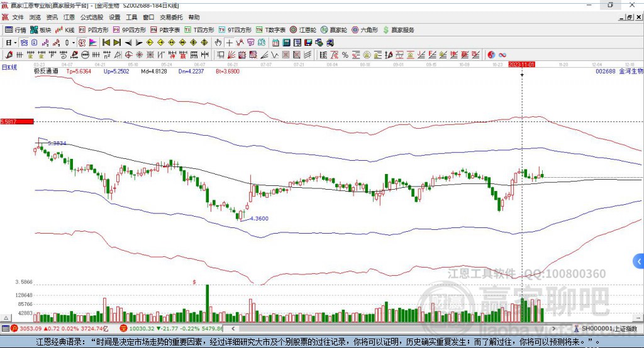Select the circle target drawing tool

pos(128,55)
